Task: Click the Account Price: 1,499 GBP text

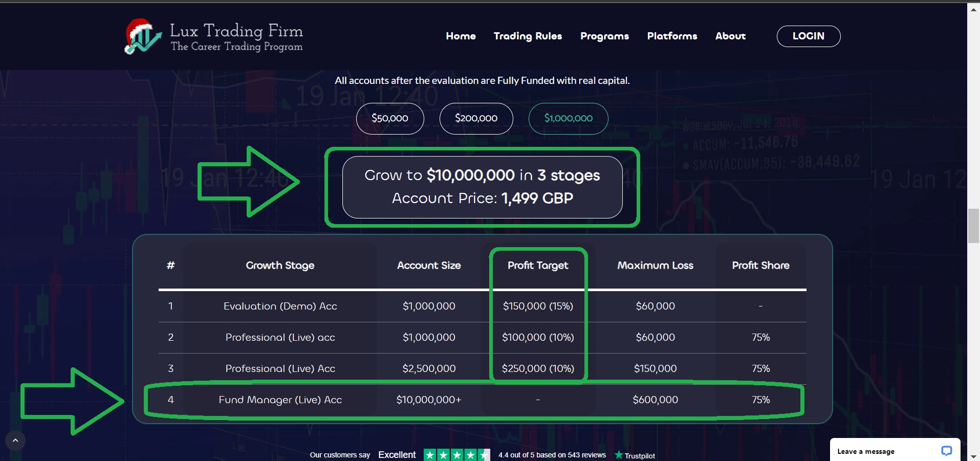Action: pos(482,198)
